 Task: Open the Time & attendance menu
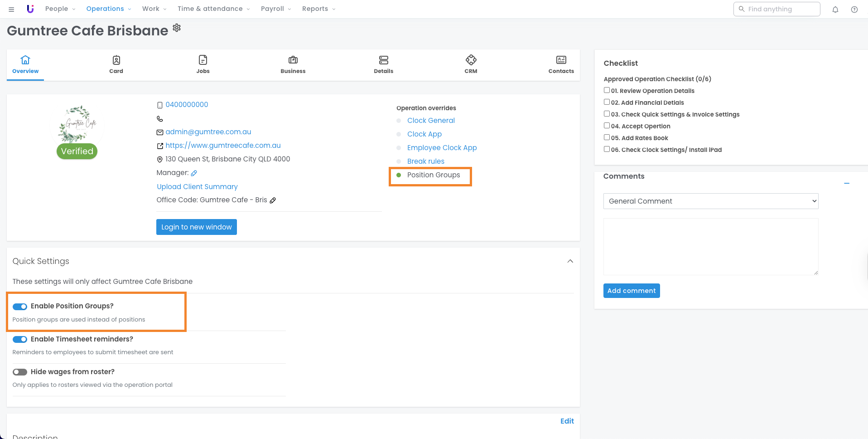[213, 9]
